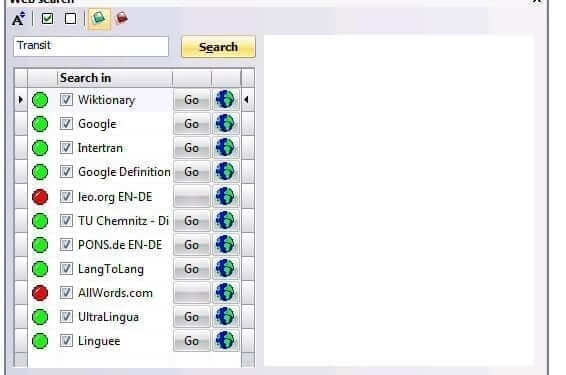The height and width of the screenshot is (375, 566).
Task: Click Go button for PONS.de EN-DE
Action: click(x=192, y=245)
